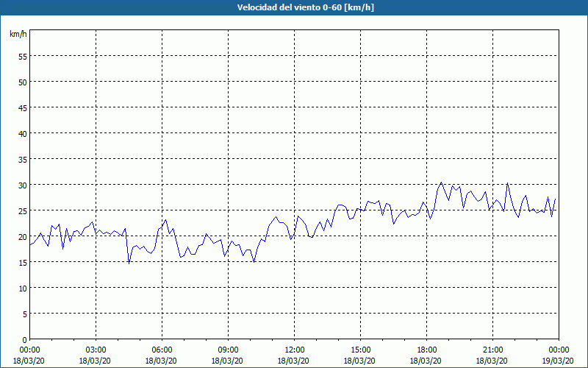This screenshot has width=588, height=368.
Task: Click the '00:00' time label dated 19/03/20
Action: (x=559, y=350)
